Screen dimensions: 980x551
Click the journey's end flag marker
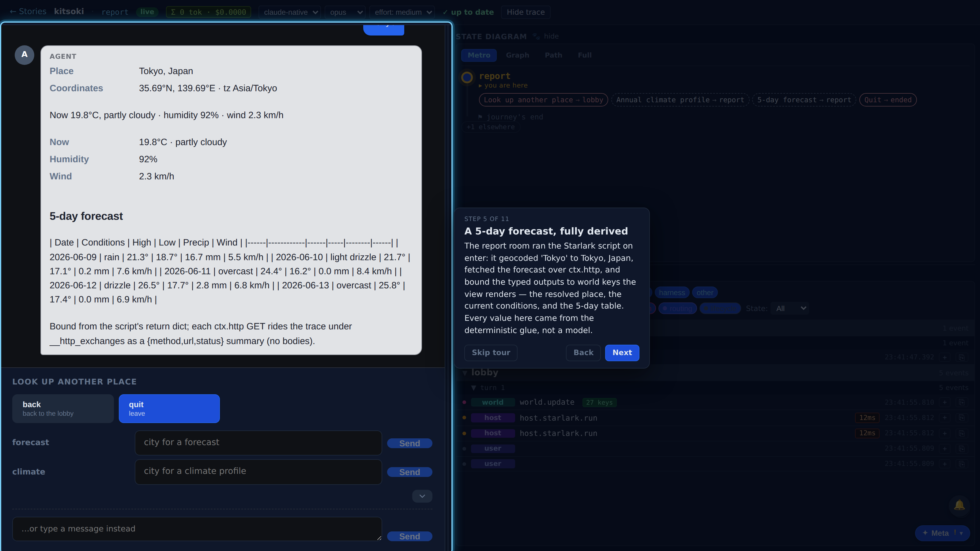480,117
